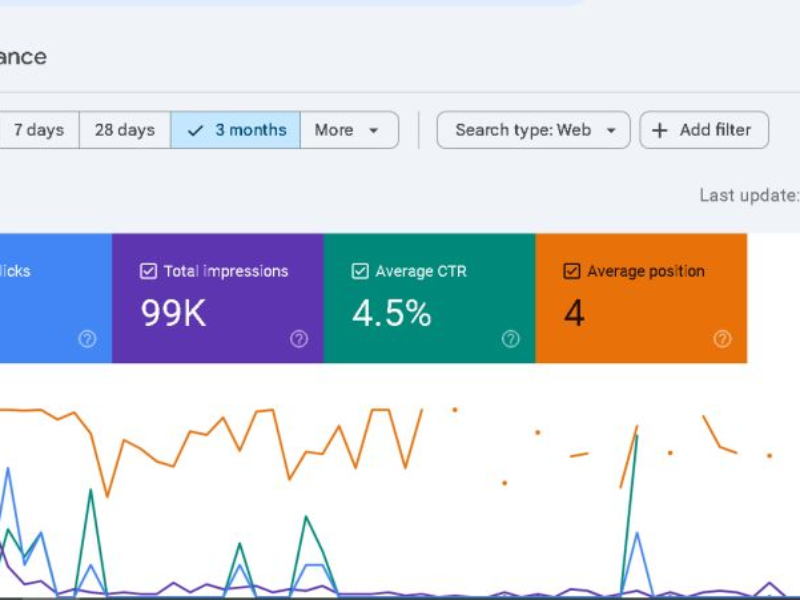Switch to the 28 days range

(124, 130)
